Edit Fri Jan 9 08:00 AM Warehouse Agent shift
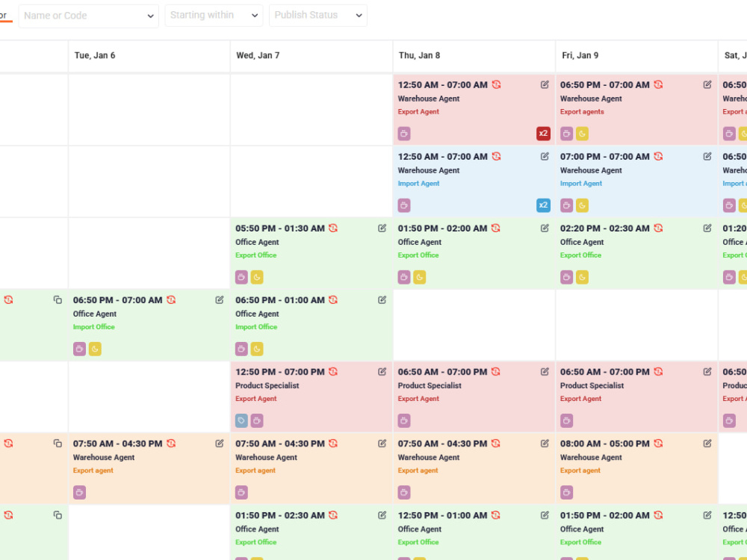 pos(707,444)
